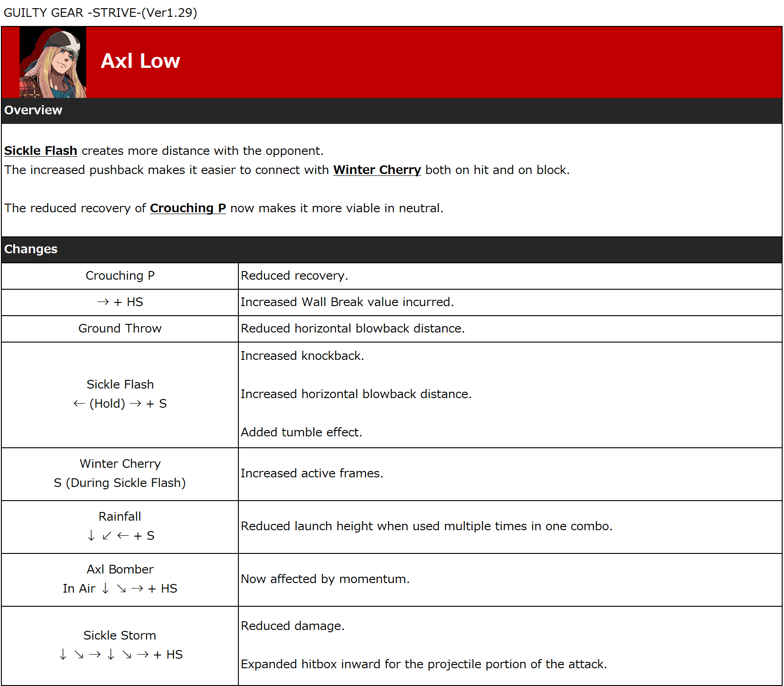Click the '← (Hold) → + S' input text
Image resolution: width=784 pixels, height=686 pixels.
(120, 404)
